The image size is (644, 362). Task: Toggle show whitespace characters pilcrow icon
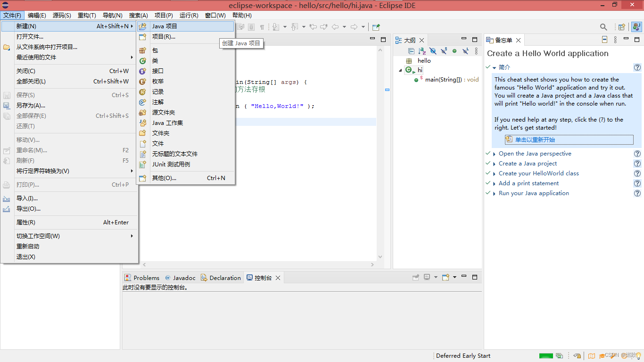click(262, 27)
